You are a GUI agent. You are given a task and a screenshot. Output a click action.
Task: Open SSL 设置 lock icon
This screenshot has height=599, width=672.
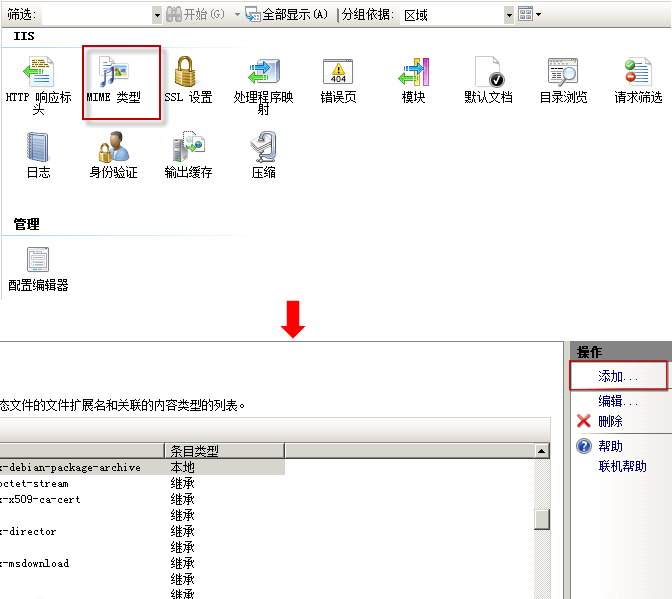click(187, 75)
